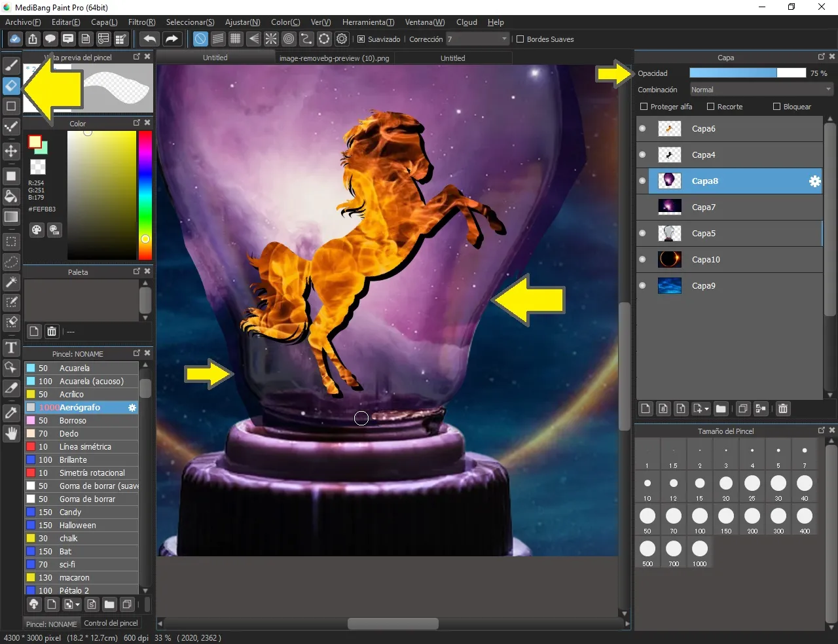Turn off snap guides with the blue circle-slash icon
The image size is (838, 644).
pyautogui.click(x=200, y=39)
